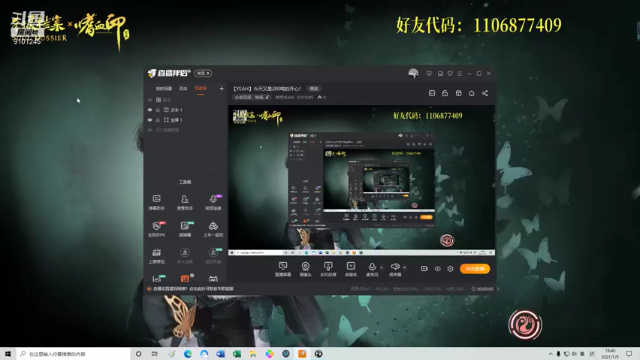Toggle the lock on 文本 1 source
Viewport: 640px width, 360px height.
tap(158, 110)
